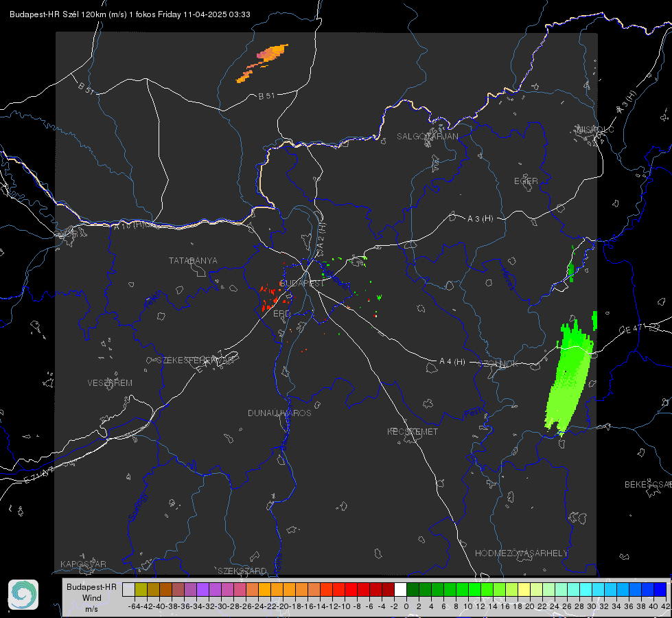
Task: Select the ÉRD label south of Budapest
Action: point(281,314)
